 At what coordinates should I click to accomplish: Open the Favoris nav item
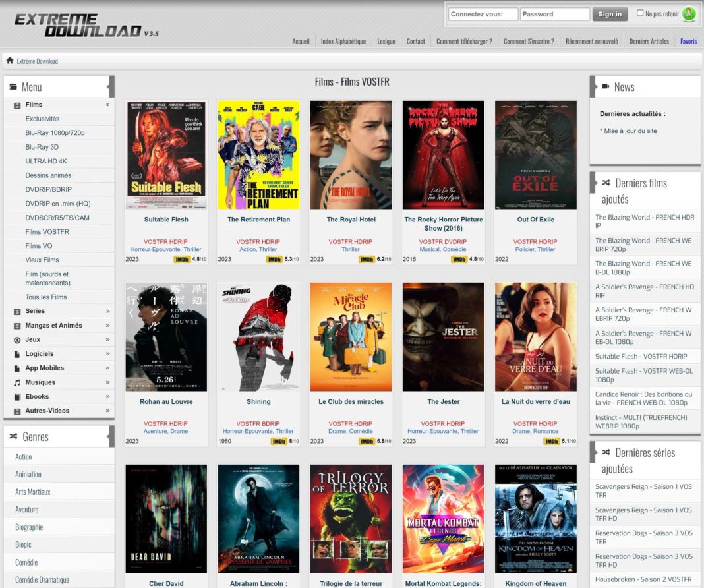tap(688, 42)
